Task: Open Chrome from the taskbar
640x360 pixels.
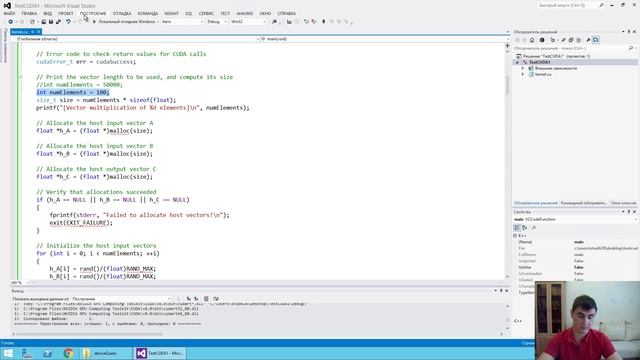Action: coord(68,353)
